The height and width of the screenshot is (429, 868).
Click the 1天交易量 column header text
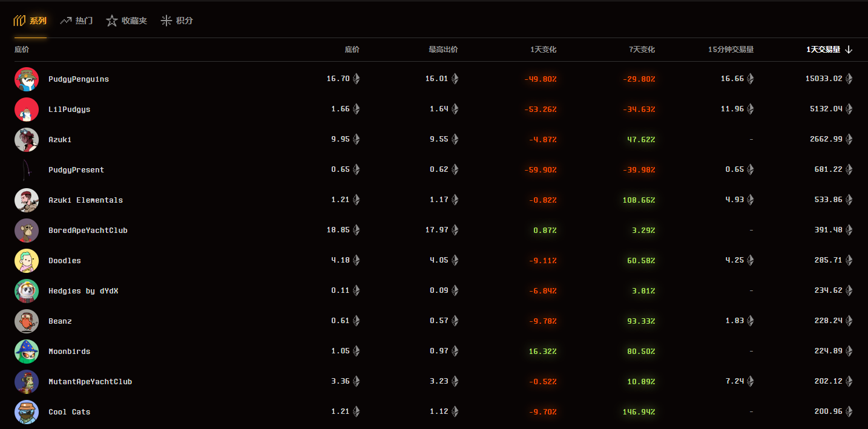[x=823, y=50]
